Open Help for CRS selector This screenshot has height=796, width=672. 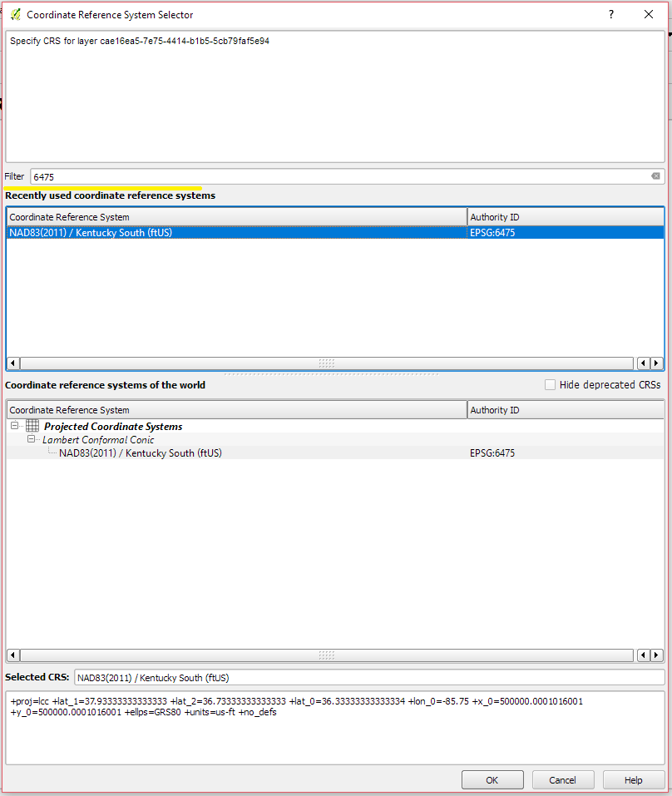click(x=634, y=779)
